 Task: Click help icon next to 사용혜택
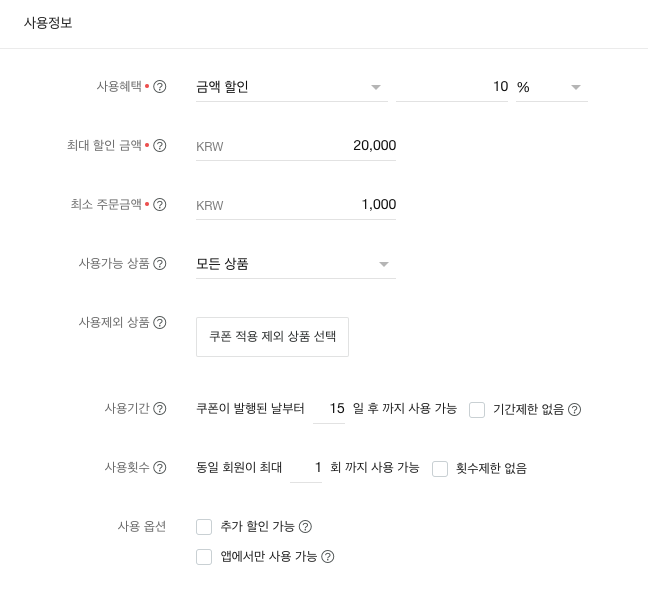[160, 87]
